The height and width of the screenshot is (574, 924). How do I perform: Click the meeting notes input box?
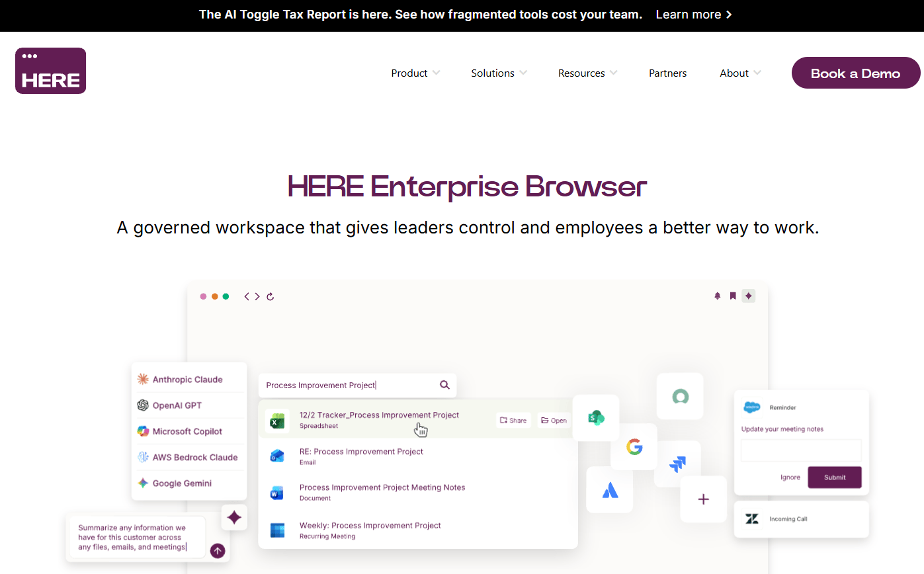pyautogui.click(x=801, y=450)
